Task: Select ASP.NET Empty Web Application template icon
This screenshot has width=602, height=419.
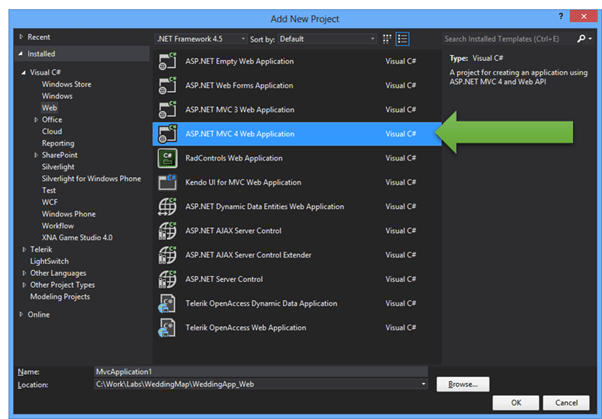Action: click(x=167, y=62)
